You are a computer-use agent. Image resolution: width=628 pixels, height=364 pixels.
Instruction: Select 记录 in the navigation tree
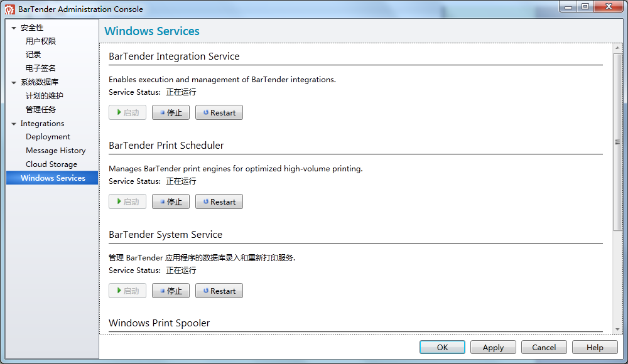[x=33, y=55]
